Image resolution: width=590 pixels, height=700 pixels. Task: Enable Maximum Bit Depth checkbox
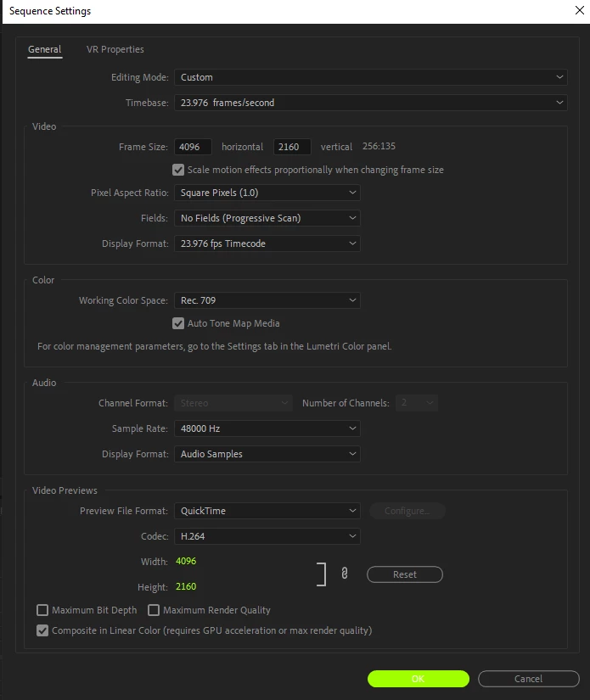(x=42, y=610)
